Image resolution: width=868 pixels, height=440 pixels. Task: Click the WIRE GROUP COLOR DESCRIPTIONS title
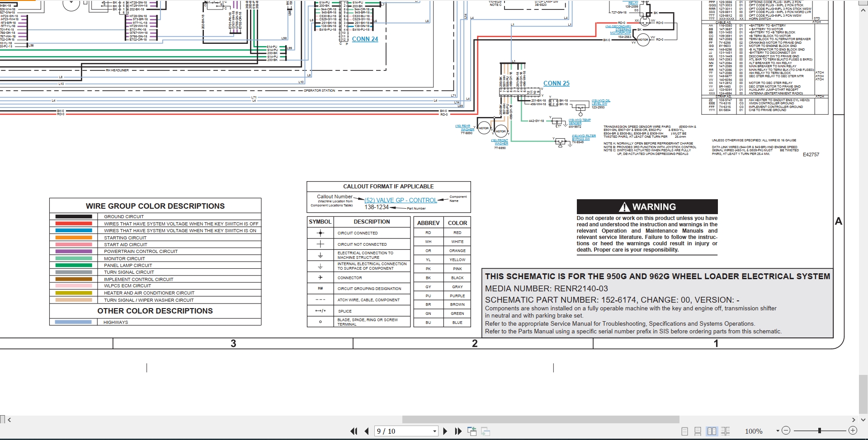[x=155, y=206]
